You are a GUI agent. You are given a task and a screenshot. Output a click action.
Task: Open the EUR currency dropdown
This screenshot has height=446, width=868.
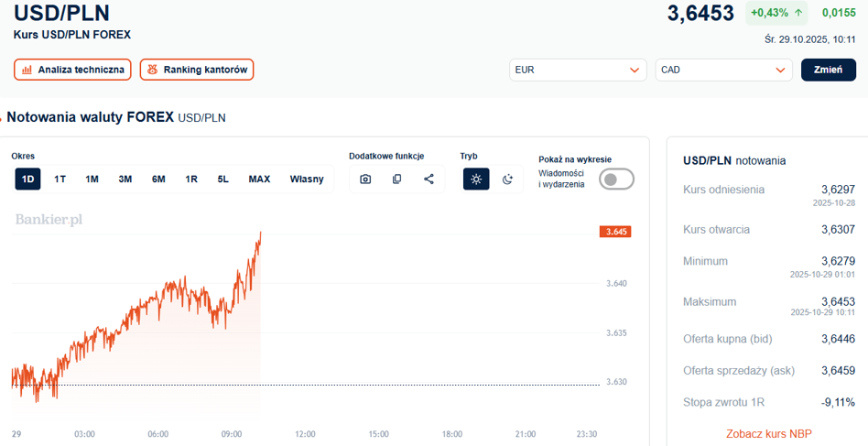point(578,70)
